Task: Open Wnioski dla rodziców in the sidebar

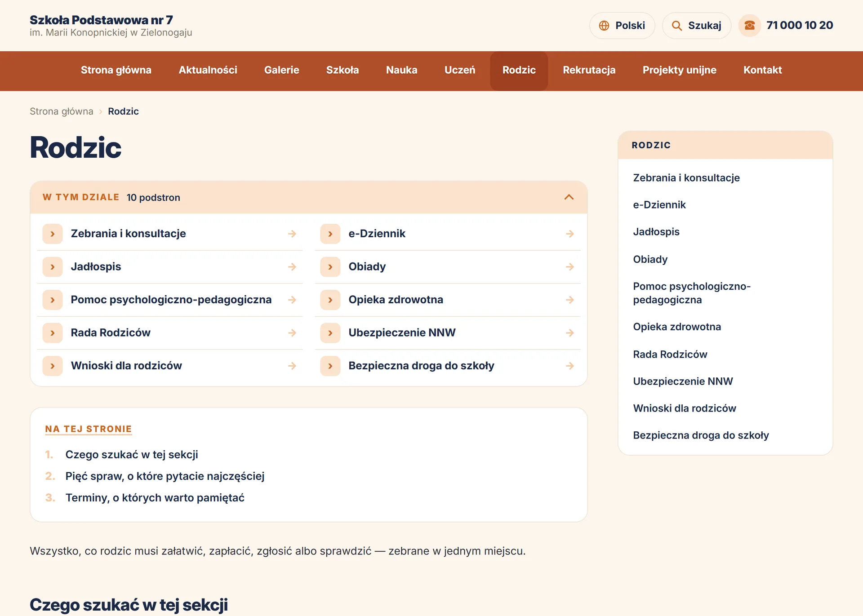Action: 685,408
